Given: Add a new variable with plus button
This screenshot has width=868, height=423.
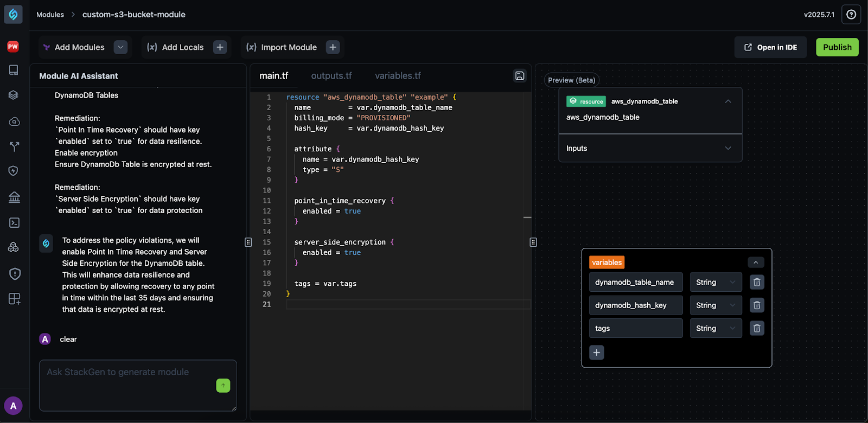Looking at the screenshot, I should click(597, 352).
